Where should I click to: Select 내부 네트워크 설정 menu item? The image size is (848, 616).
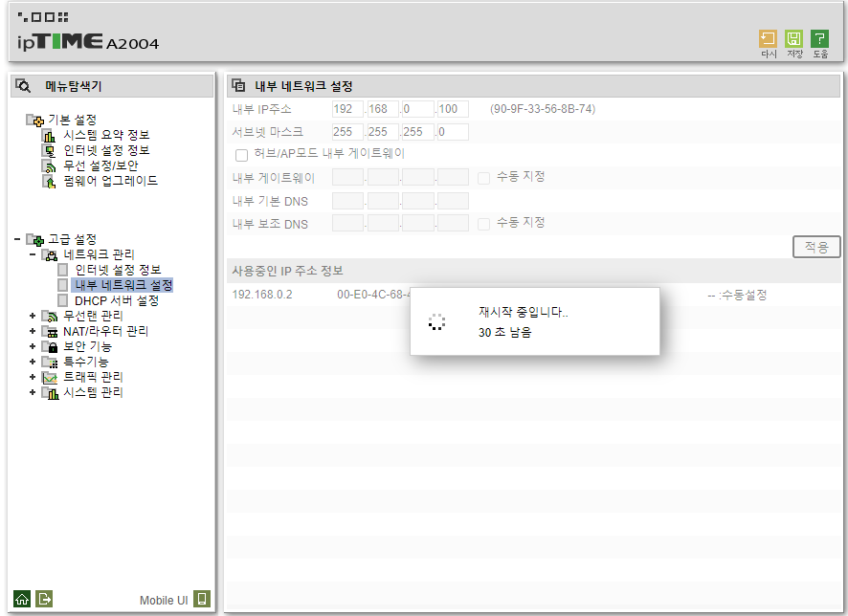pos(123,285)
